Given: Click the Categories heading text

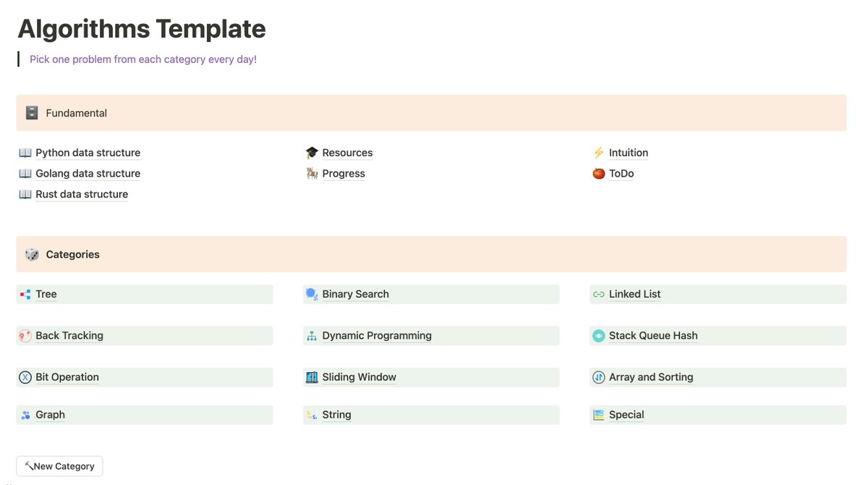Looking at the screenshot, I should pos(72,254).
